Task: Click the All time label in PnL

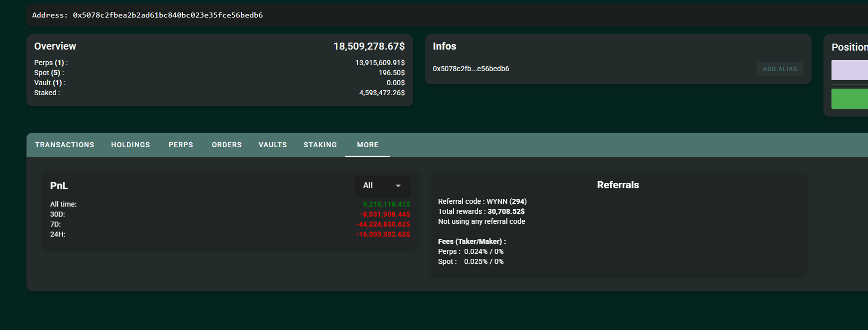Action: pyautogui.click(x=63, y=204)
